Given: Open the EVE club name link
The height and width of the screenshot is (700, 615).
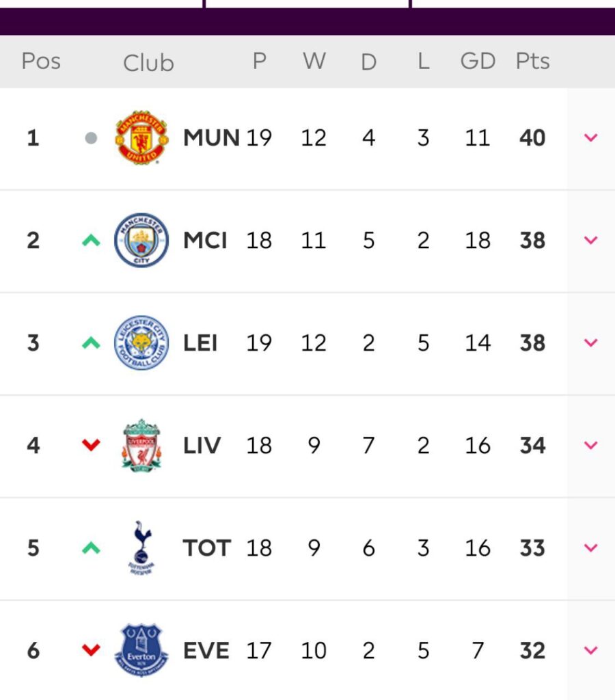Looking at the screenshot, I should 206,651.
